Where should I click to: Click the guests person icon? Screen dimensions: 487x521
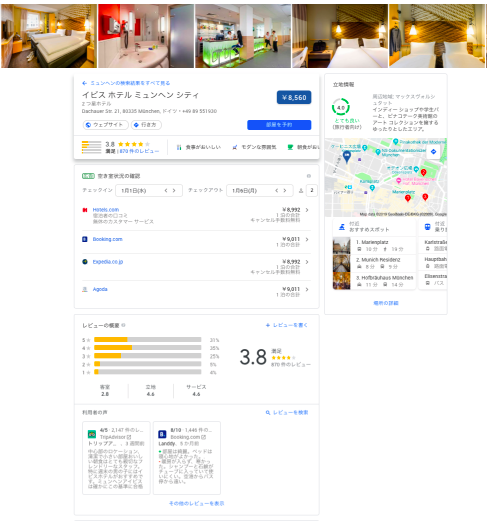point(301,190)
